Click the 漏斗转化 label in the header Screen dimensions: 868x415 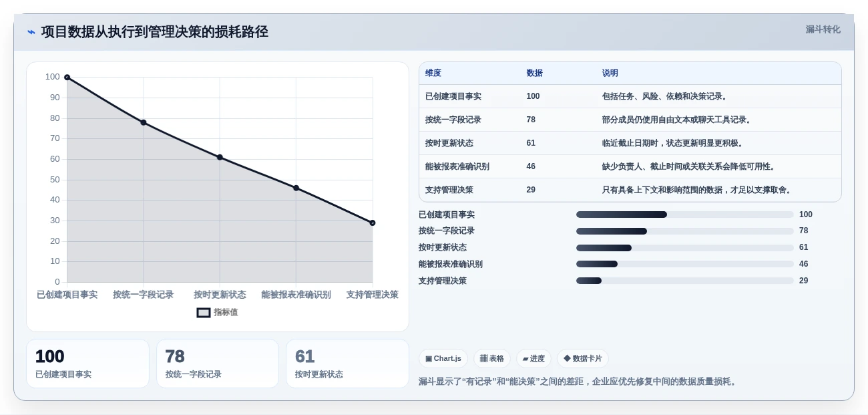tap(823, 29)
